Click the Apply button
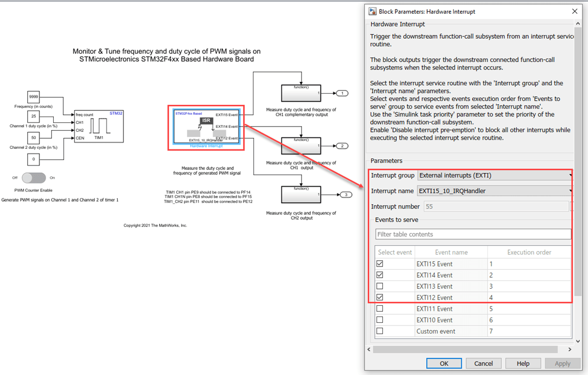588x375 pixels. [x=562, y=363]
